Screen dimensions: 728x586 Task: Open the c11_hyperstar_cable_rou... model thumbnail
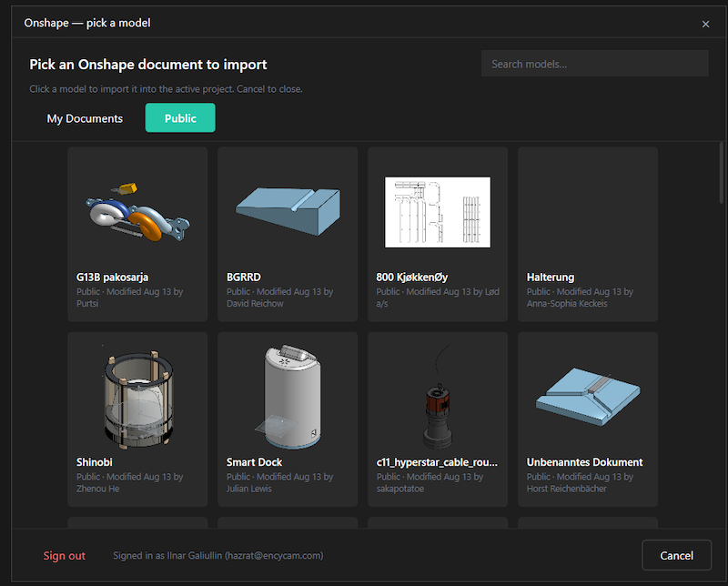(438, 397)
